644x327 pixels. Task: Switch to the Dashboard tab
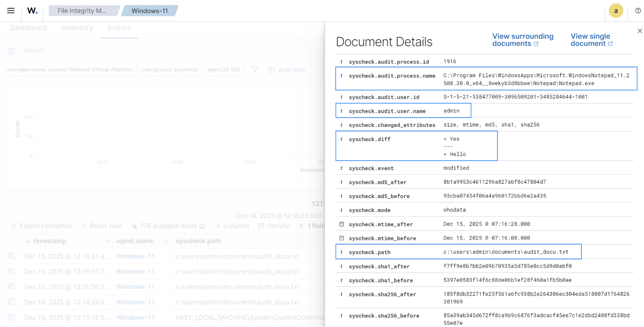point(28,28)
